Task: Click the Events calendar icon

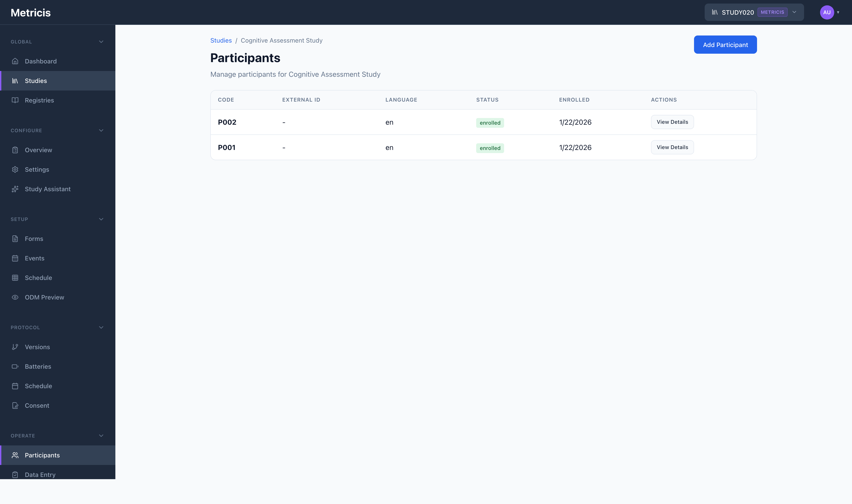Action: (15, 258)
